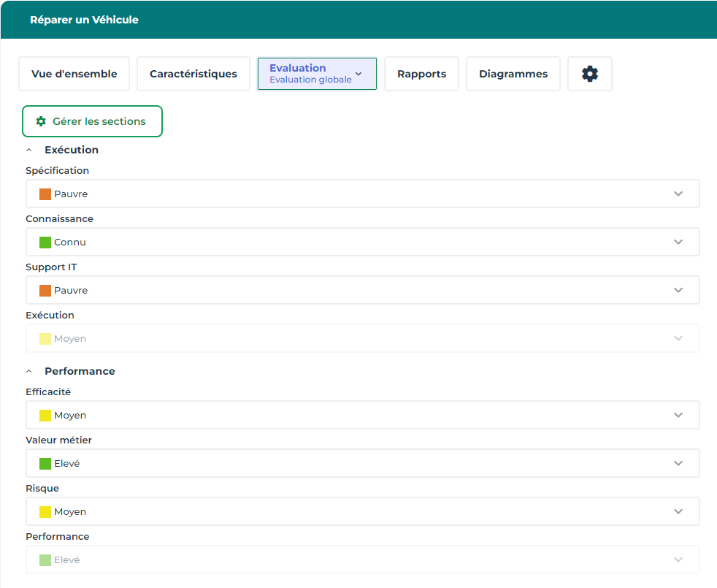Open the Efficacité dropdown
Image resolution: width=717 pixels, height=588 pixels.
(362, 415)
